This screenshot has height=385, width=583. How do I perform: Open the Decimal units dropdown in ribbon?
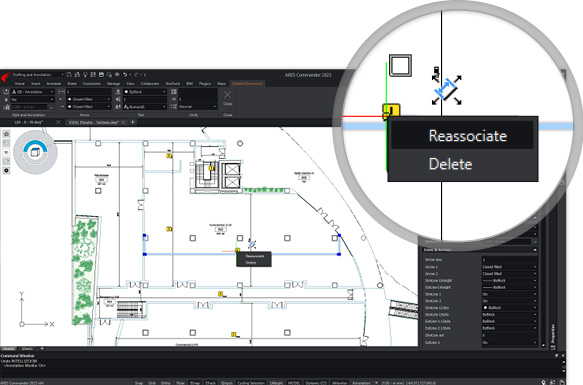coord(197,107)
